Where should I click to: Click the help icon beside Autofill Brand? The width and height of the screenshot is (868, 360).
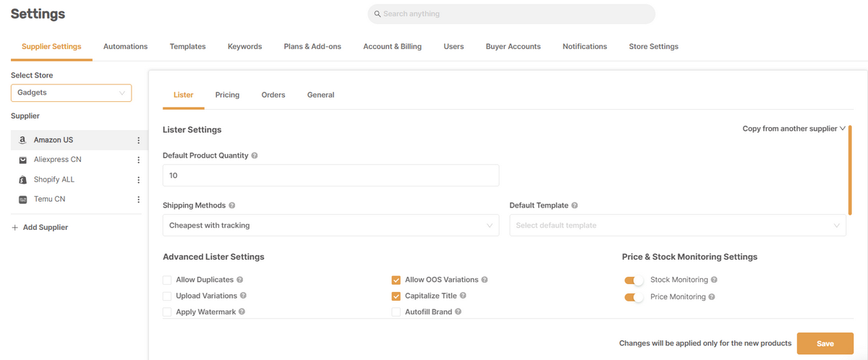tap(459, 312)
